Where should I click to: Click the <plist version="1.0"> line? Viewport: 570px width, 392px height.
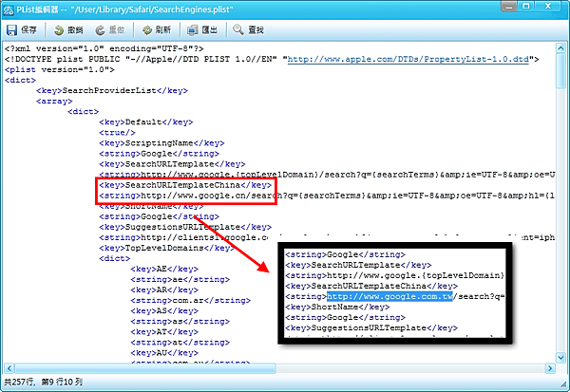point(60,69)
